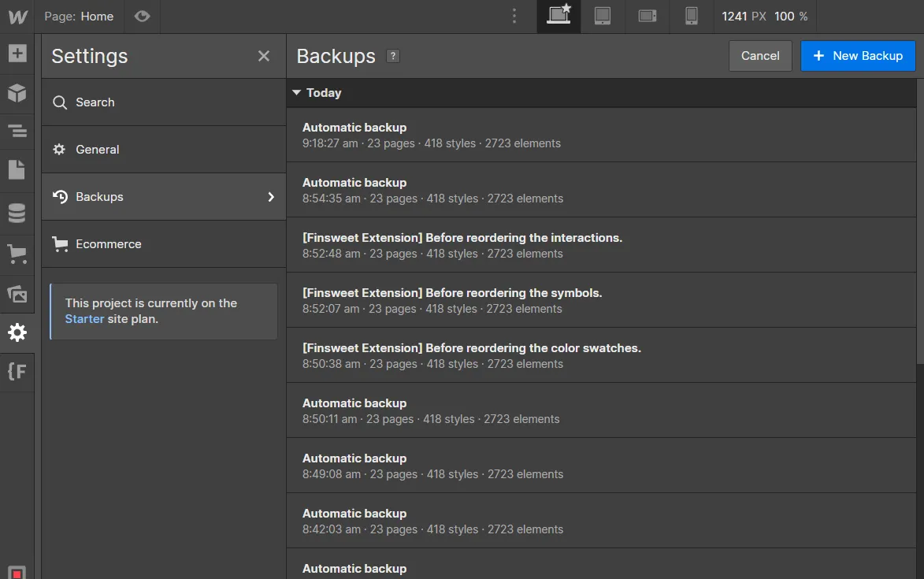Click the Backups help question mark
The image size is (924, 579).
coord(393,56)
